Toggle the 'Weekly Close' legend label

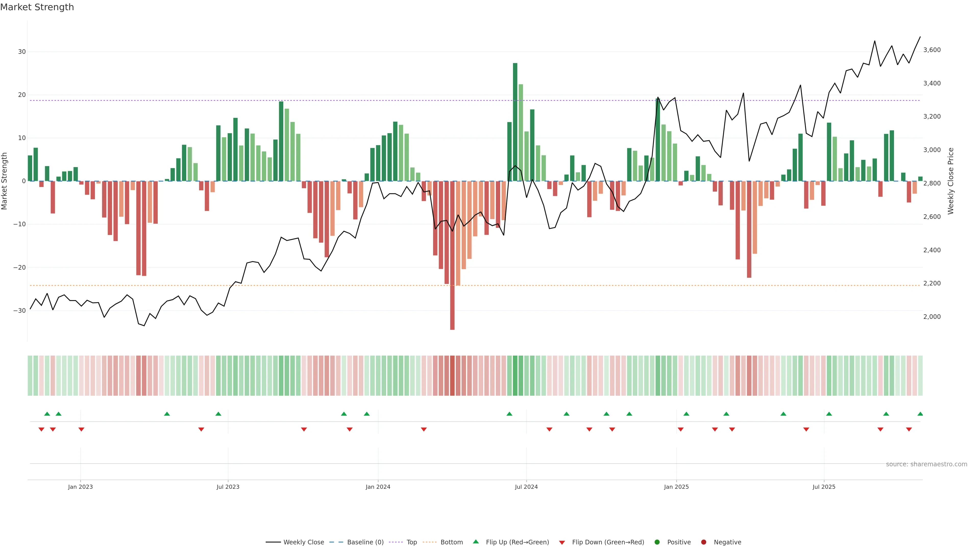(x=304, y=542)
